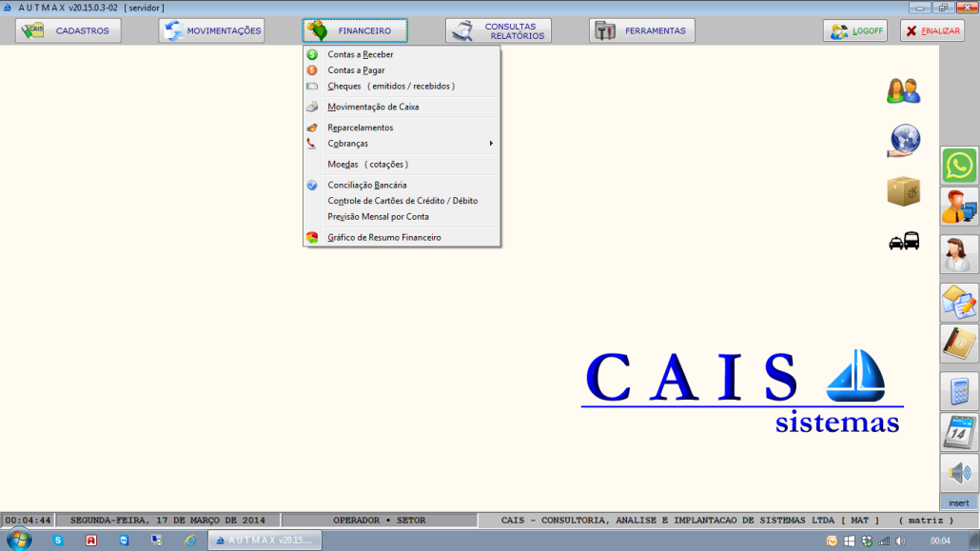Click the phone icon beside Cobranças
Viewport: 980px width, 551px height.
pos(311,144)
